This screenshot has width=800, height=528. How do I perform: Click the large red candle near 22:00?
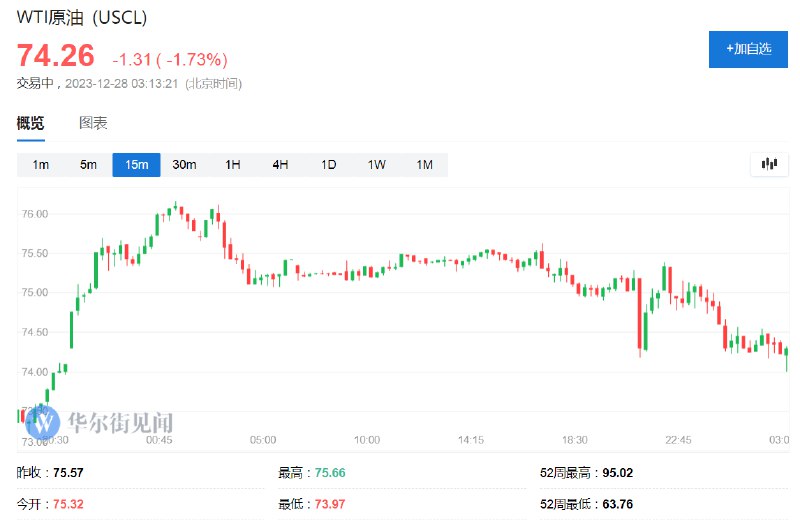[x=640, y=315]
